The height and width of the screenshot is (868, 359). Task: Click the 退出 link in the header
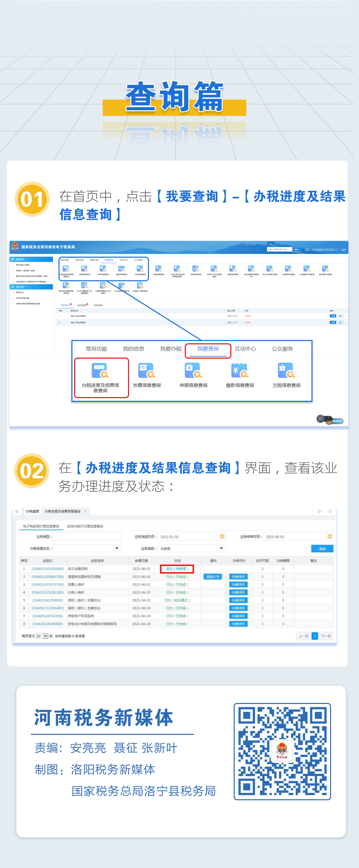344,250
